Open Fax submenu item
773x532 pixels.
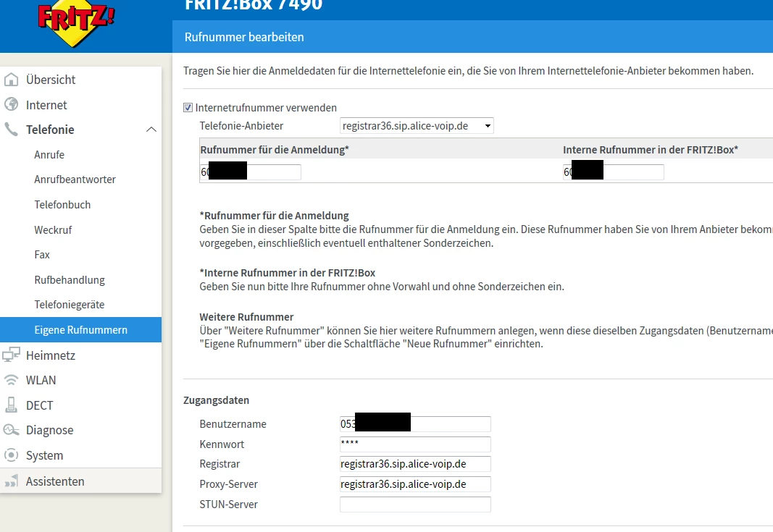click(x=42, y=255)
